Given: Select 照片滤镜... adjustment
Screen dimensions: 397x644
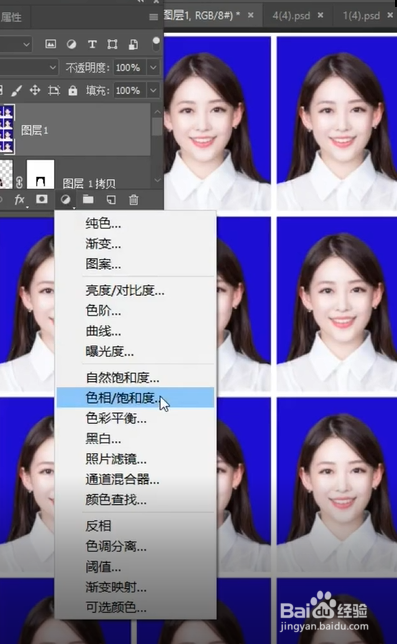Looking at the screenshot, I should point(135,459).
